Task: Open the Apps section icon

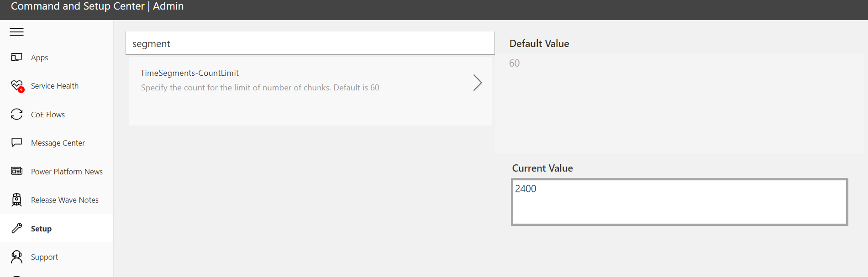Action: coord(16,57)
